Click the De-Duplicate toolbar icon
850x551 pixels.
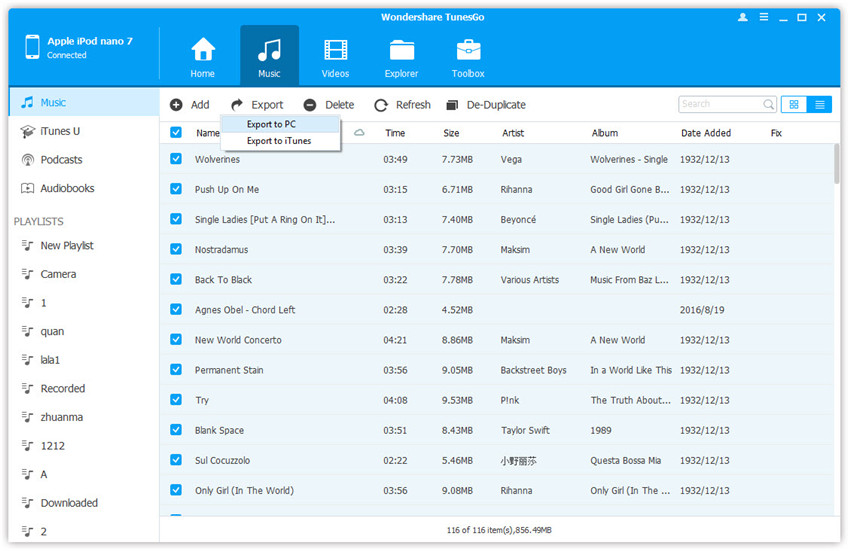pyautogui.click(x=452, y=105)
